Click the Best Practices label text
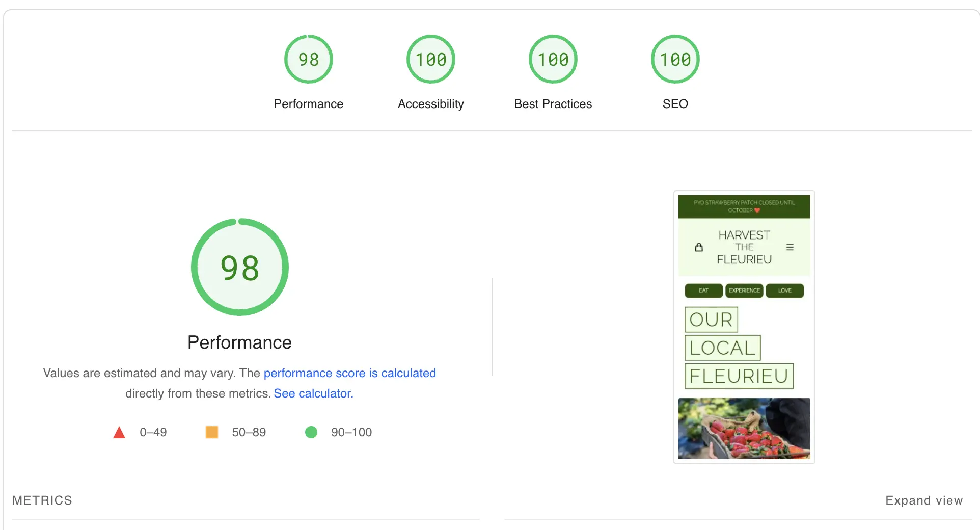This screenshot has height=530, width=980. 553,104
